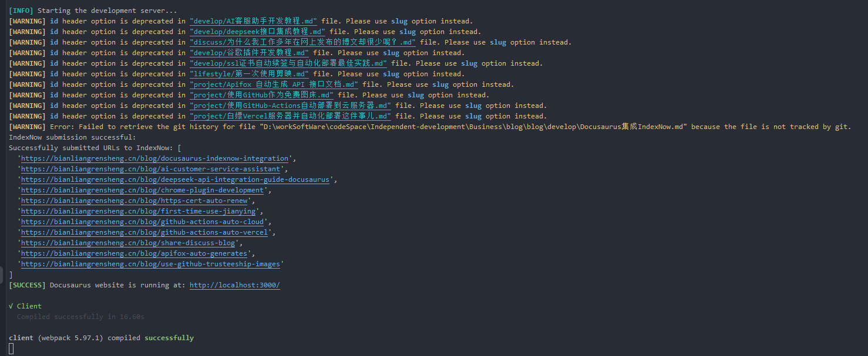Open the project/使用GitHub作为免费图床.md file path
Screen dimensions: 868x356
coord(261,95)
